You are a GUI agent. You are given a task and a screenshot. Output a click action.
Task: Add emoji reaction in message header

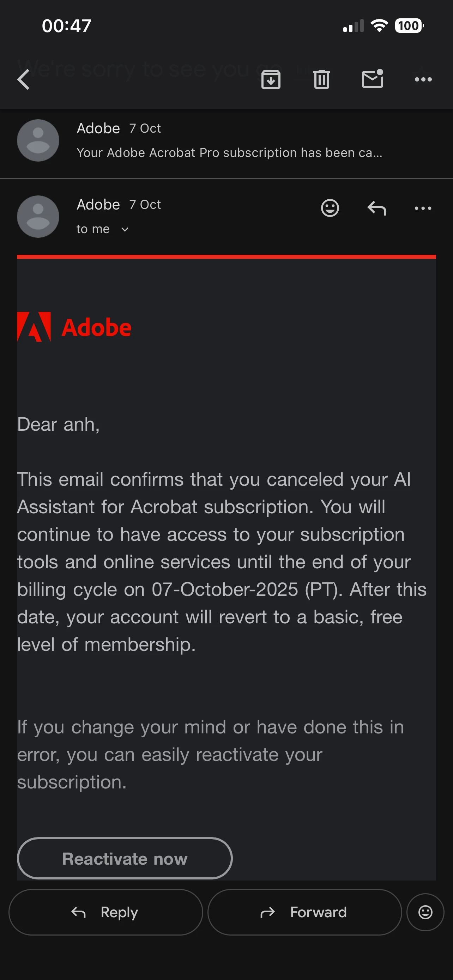[x=330, y=208]
